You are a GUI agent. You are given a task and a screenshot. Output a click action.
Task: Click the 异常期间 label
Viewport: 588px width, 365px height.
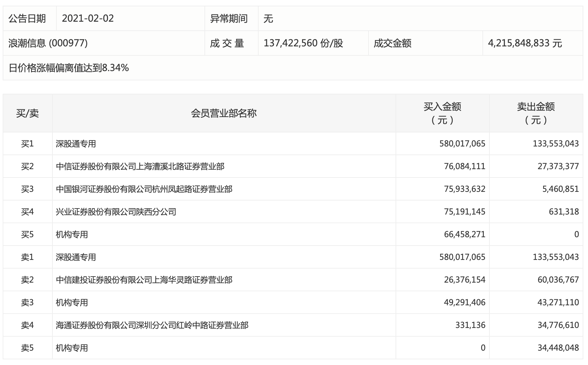pyautogui.click(x=229, y=18)
